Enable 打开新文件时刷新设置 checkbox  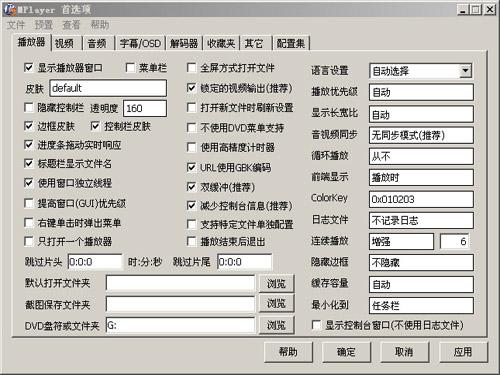pos(191,107)
